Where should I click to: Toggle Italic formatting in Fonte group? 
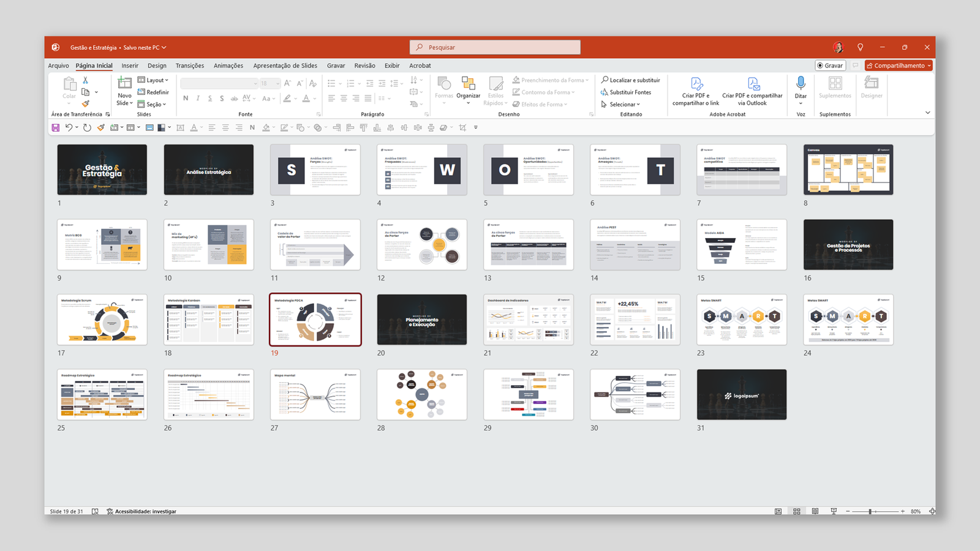198,98
